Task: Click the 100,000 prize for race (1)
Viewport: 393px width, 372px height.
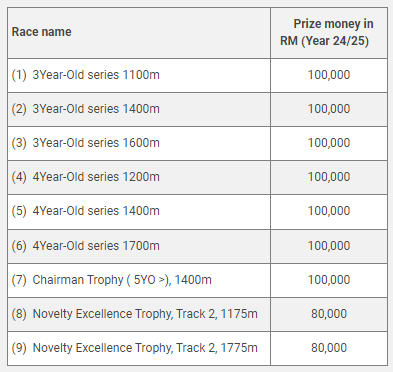Action: (329, 75)
